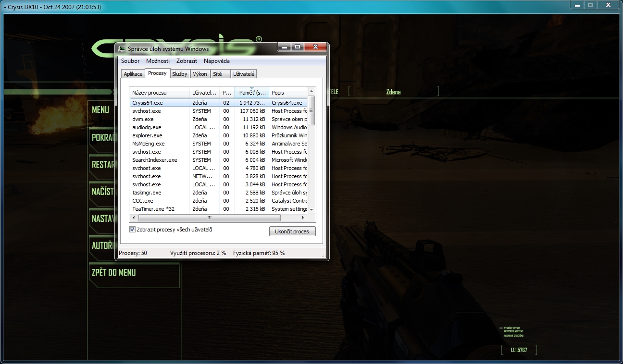Click the Task Manager title bar icon
This screenshot has height=364, width=623.
pyautogui.click(x=122, y=49)
